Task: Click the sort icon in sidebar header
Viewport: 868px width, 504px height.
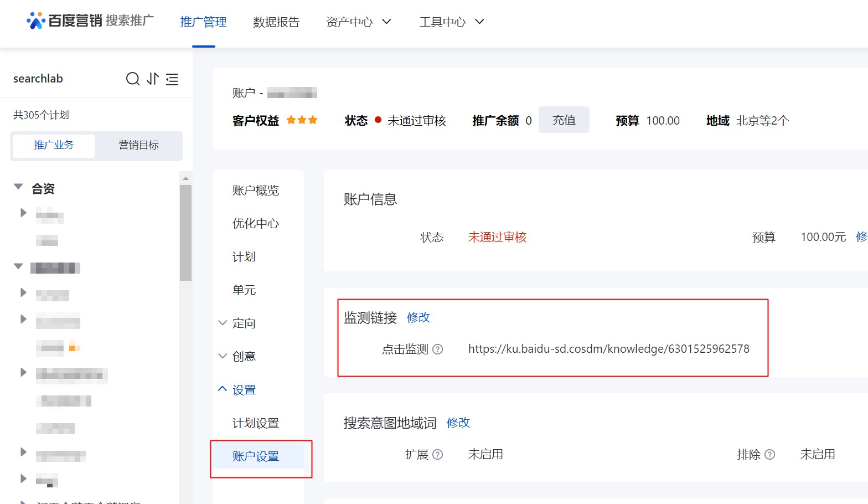Action: (153, 79)
